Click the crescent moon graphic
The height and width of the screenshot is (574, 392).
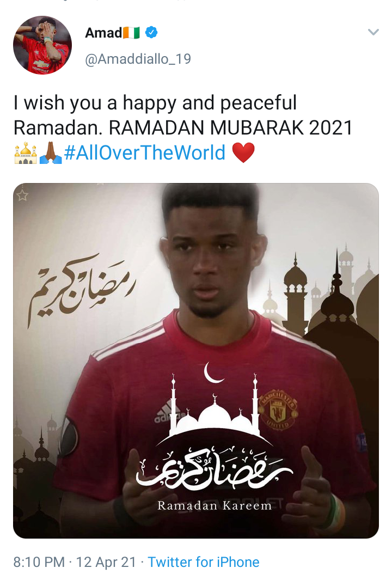click(x=213, y=373)
